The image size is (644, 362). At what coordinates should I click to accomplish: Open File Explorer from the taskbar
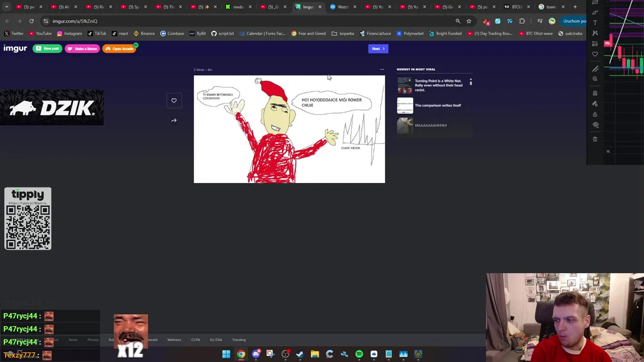315,354
